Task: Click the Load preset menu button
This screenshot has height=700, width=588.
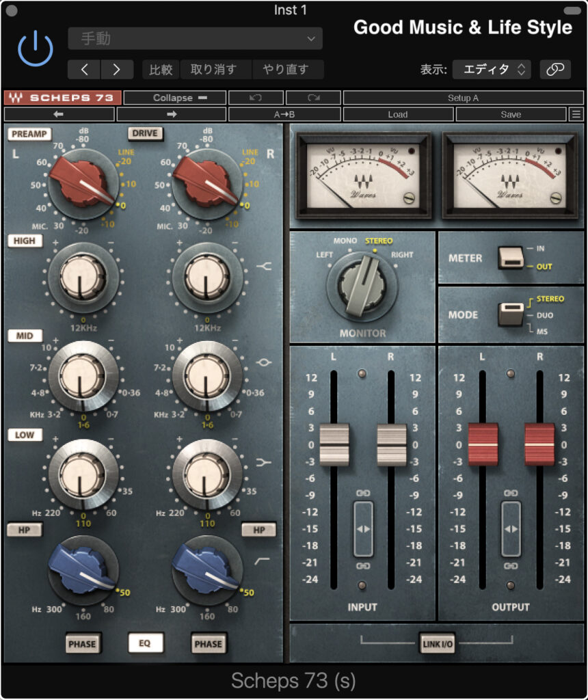Action: [x=397, y=114]
